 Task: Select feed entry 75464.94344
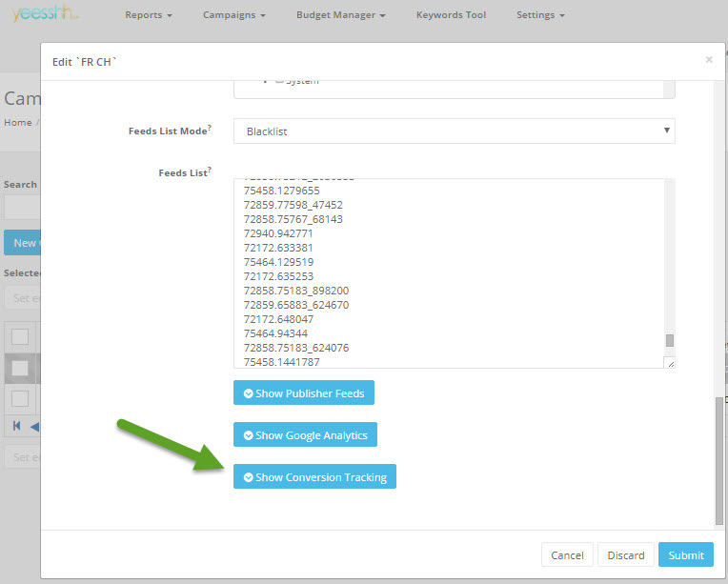coord(275,333)
